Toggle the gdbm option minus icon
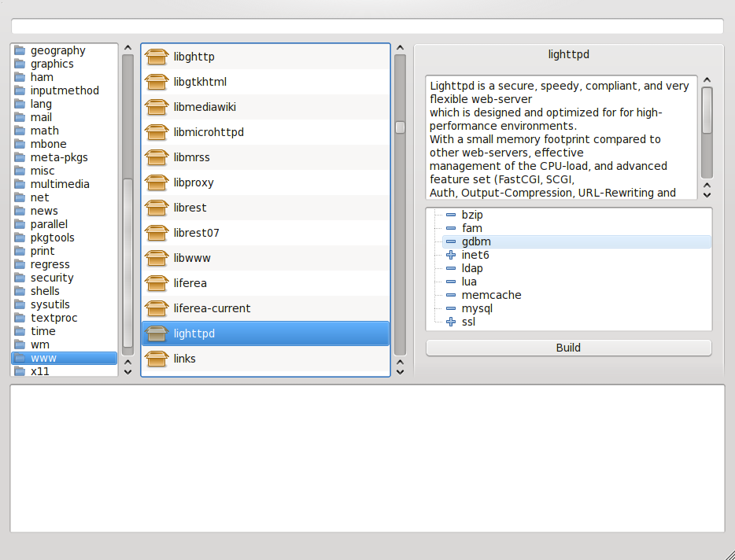Screen dimensions: 735x560 [451, 241]
